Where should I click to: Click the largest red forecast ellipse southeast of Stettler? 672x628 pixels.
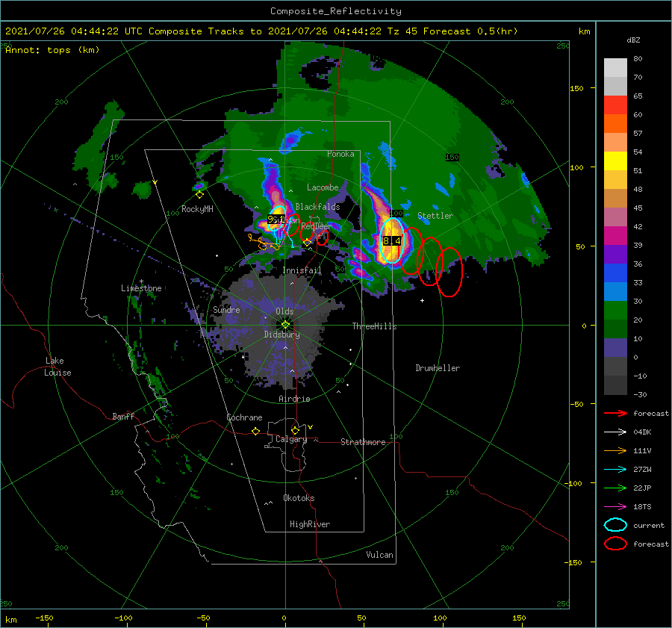(x=449, y=272)
